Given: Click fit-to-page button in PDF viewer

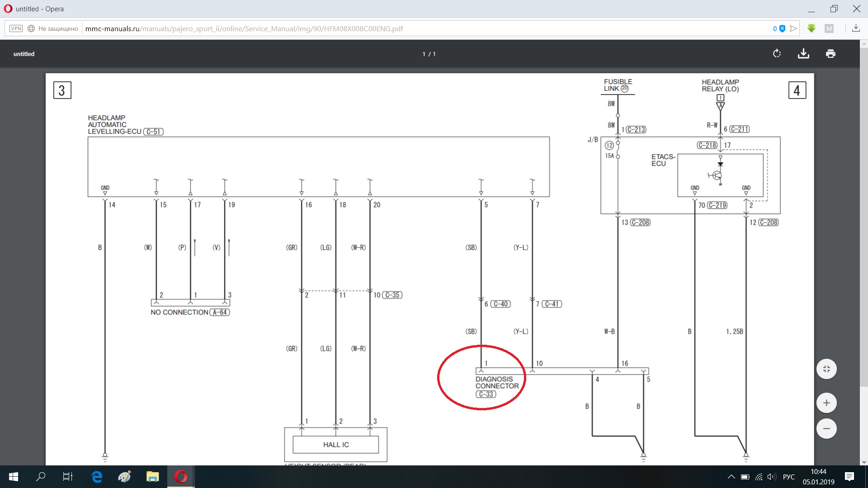Looking at the screenshot, I should pos(826,369).
